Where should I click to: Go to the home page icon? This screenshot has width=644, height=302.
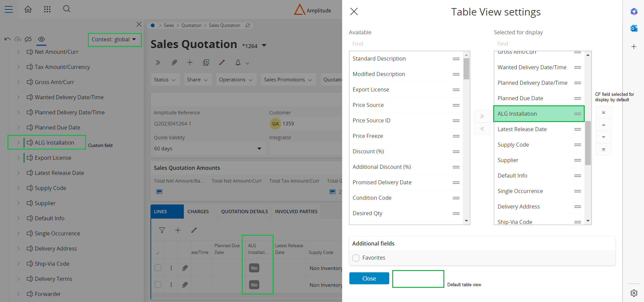click(x=28, y=9)
